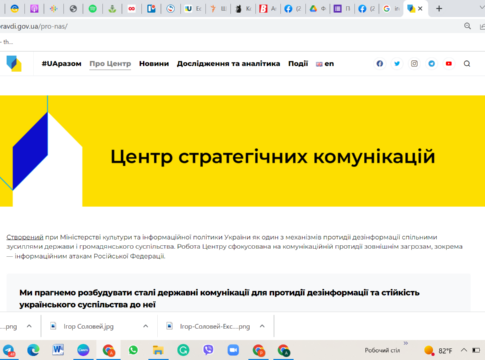Click text starting Ми прагнемо розбудувати
Image resolution: width=485 pixels, height=360 pixels.
tap(219, 298)
